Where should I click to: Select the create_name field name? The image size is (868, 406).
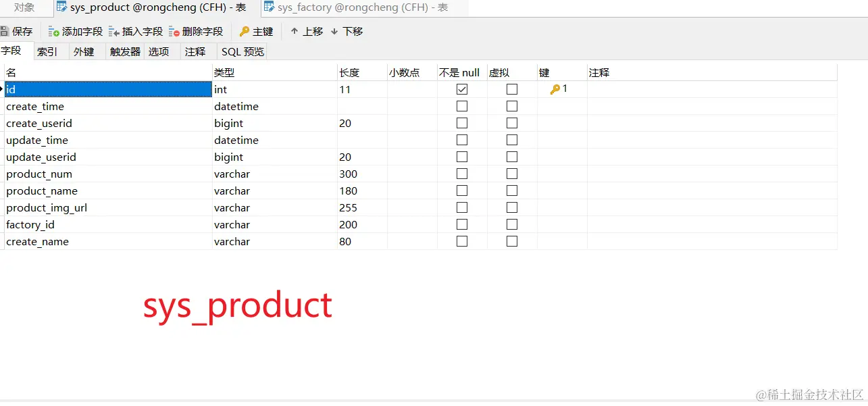pyautogui.click(x=38, y=241)
